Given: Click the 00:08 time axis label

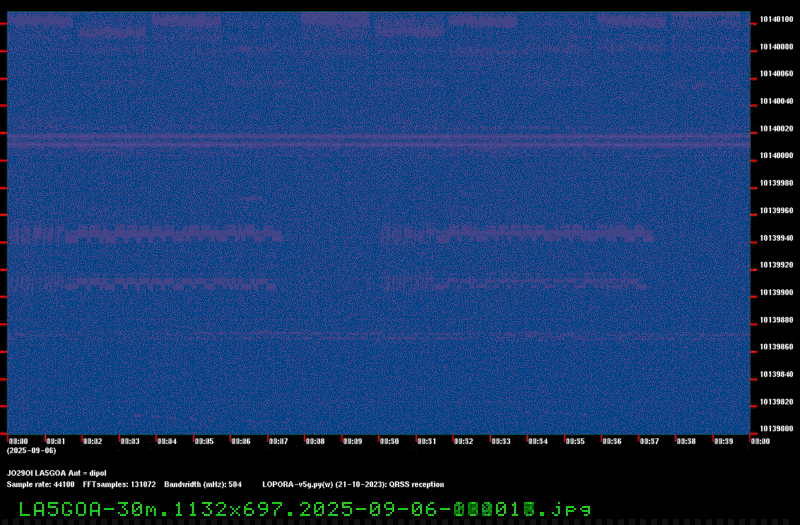Looking at the screenshot, I should click(x=315, y=441).
